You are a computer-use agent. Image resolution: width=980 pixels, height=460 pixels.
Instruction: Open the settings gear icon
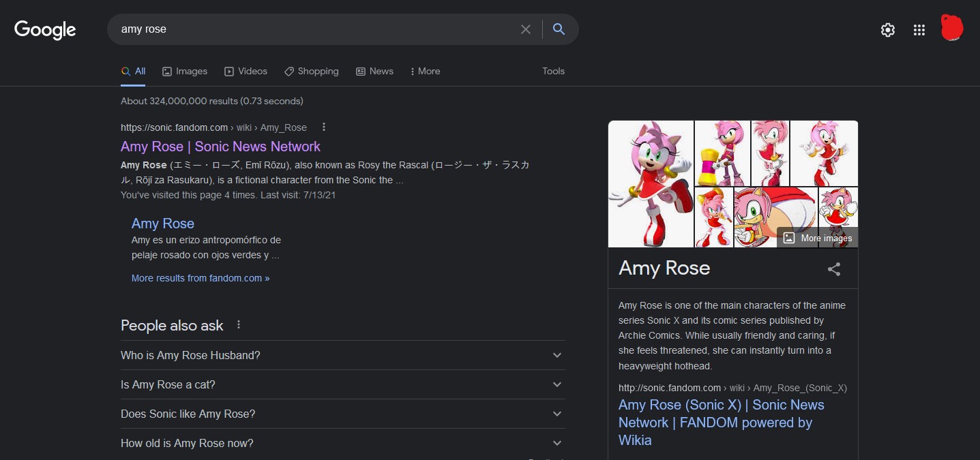click(x=887, y=30)
